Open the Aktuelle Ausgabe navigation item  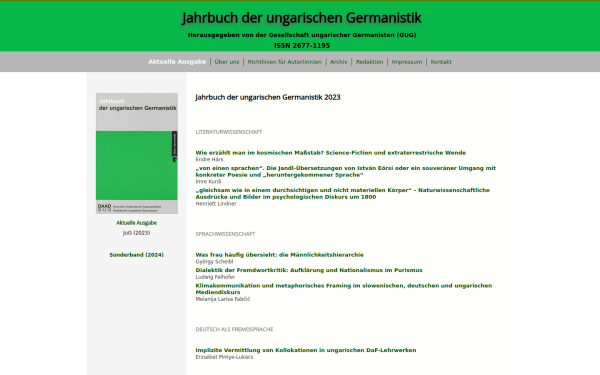(177, 62)
